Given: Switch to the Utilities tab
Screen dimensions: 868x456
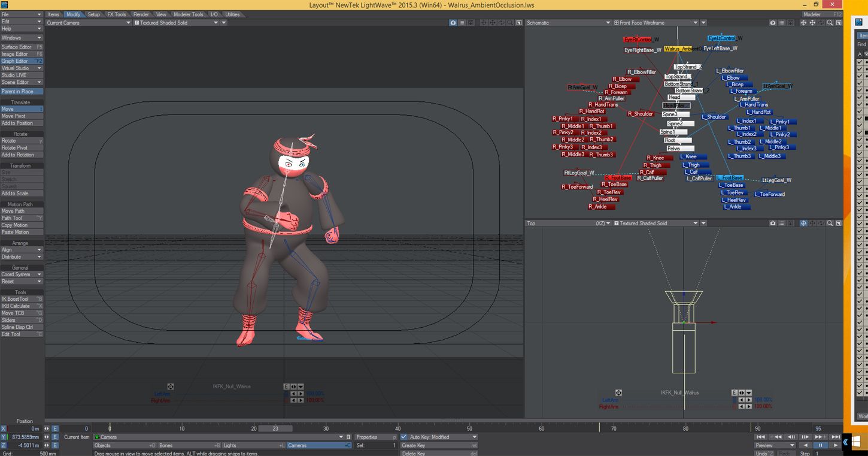Looking at the screenshot, I should click(232, 14).
